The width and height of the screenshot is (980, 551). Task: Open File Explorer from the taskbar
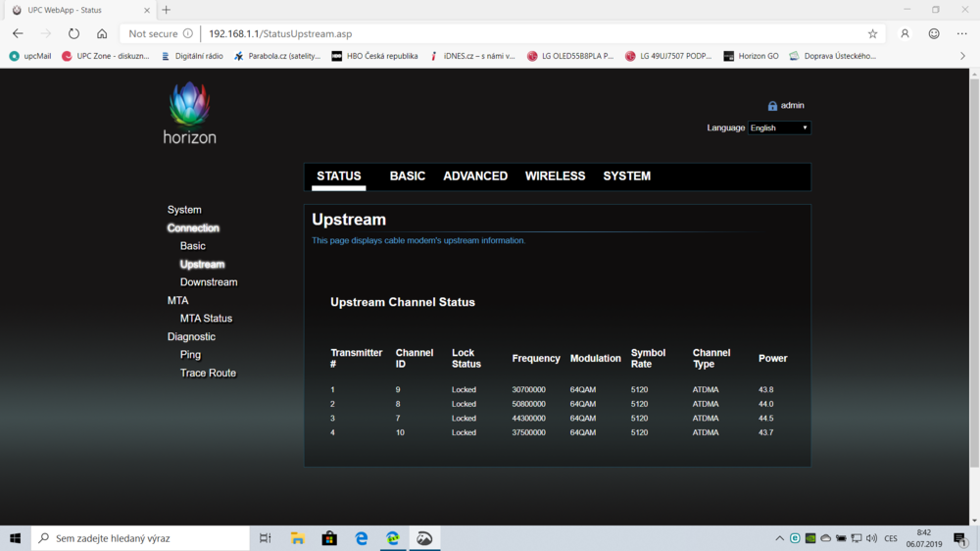298,538
